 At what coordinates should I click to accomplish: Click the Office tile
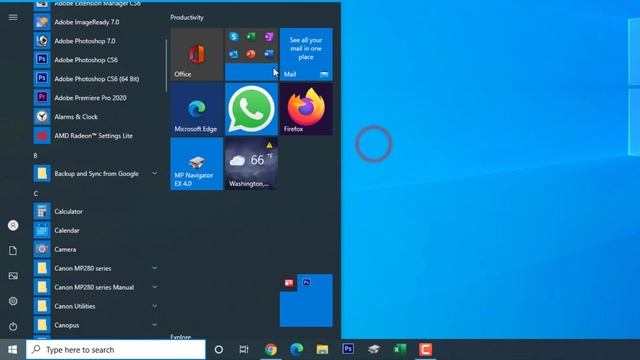coord(197,54)
